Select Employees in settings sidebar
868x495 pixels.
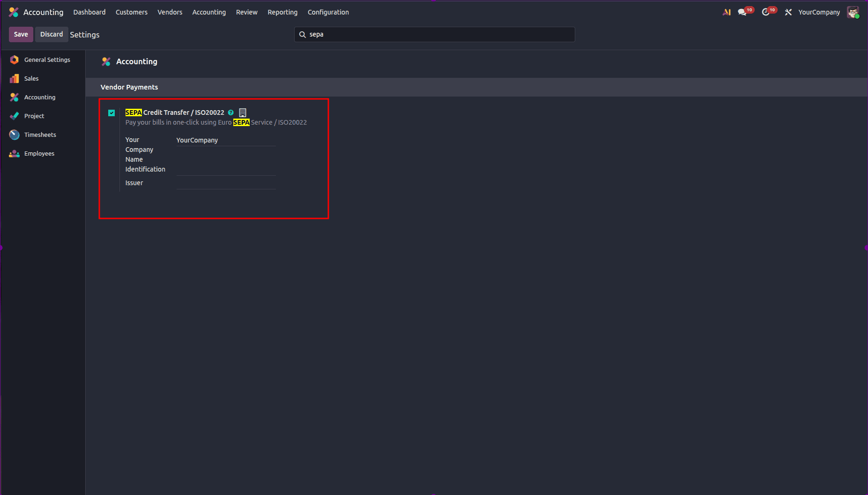click(x=43, y=153)
